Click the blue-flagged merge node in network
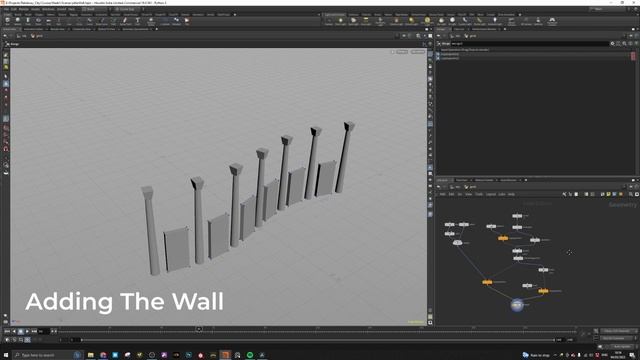The image size is (640, 360). coord(517,304)
